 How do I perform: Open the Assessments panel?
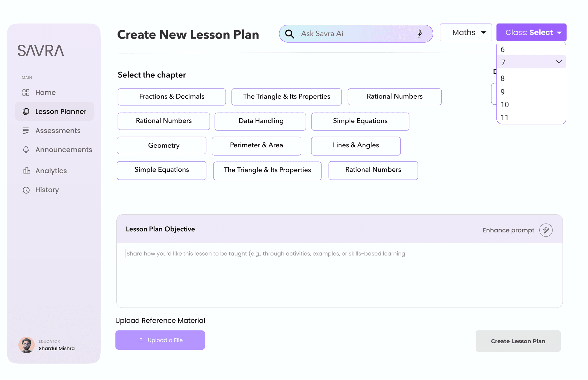57,131
